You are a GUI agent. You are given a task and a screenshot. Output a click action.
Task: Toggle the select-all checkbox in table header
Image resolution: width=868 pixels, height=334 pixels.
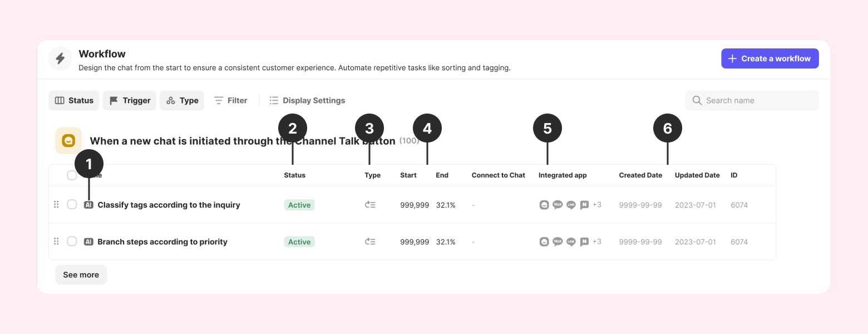72,175
